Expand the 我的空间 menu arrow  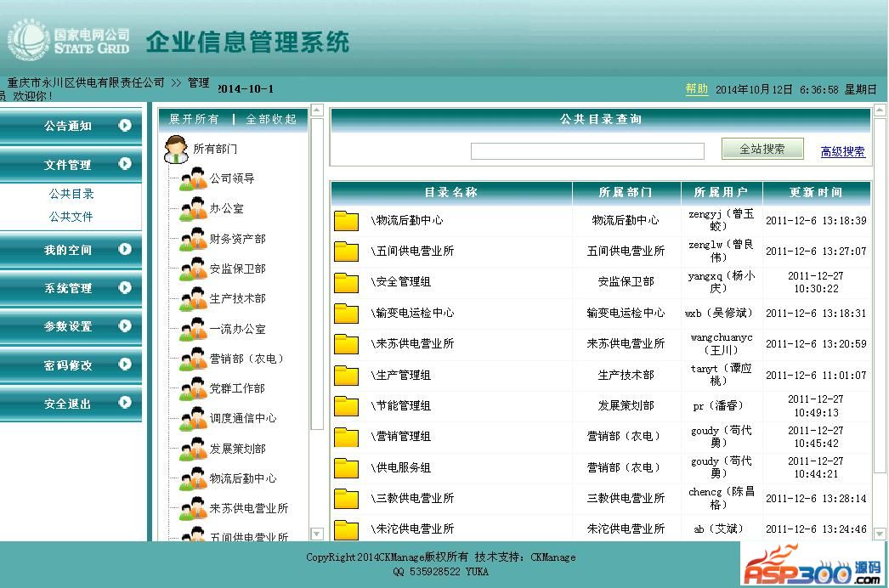(125, 249)
